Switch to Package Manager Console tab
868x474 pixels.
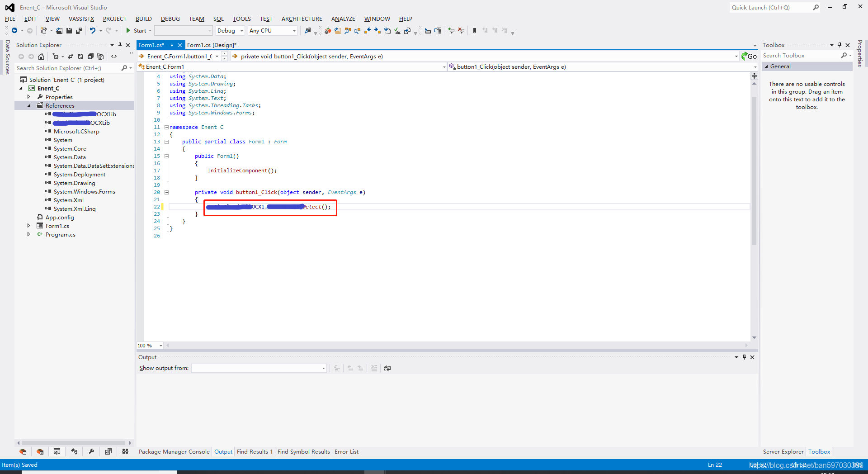174,451
